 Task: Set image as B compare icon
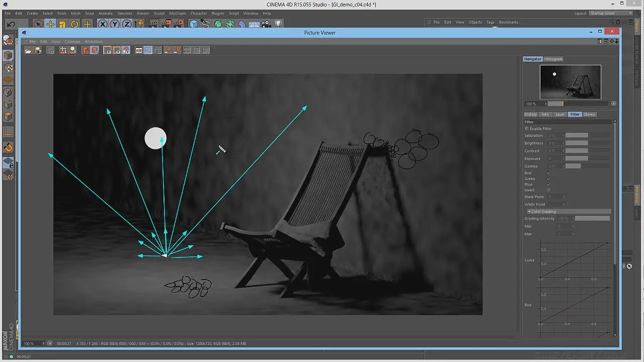pos(177,50)
